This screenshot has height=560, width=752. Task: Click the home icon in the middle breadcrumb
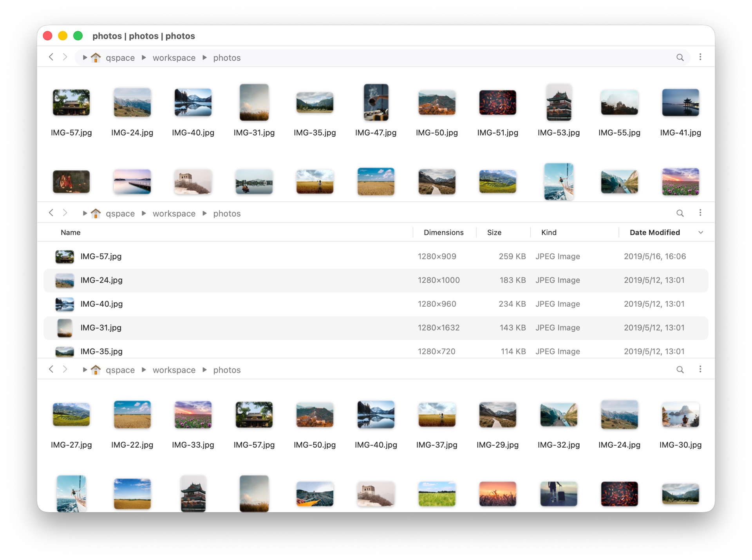[96, 213]
